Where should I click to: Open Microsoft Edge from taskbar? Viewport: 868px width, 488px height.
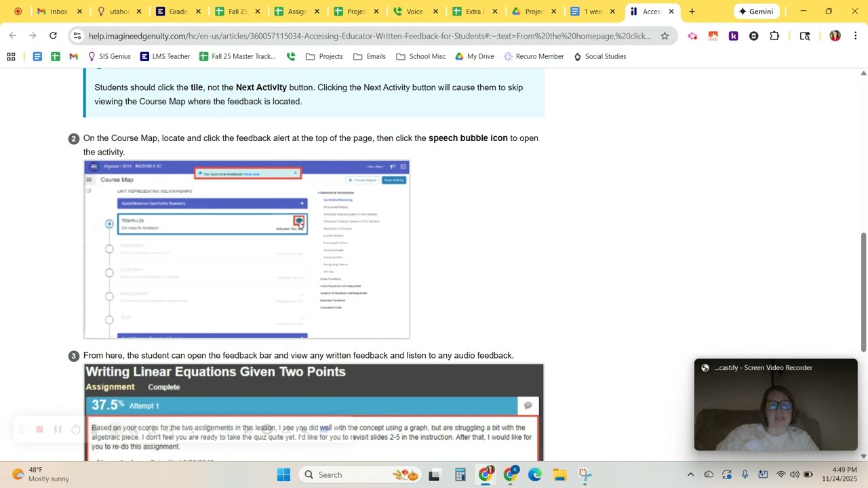coord(535,474)
